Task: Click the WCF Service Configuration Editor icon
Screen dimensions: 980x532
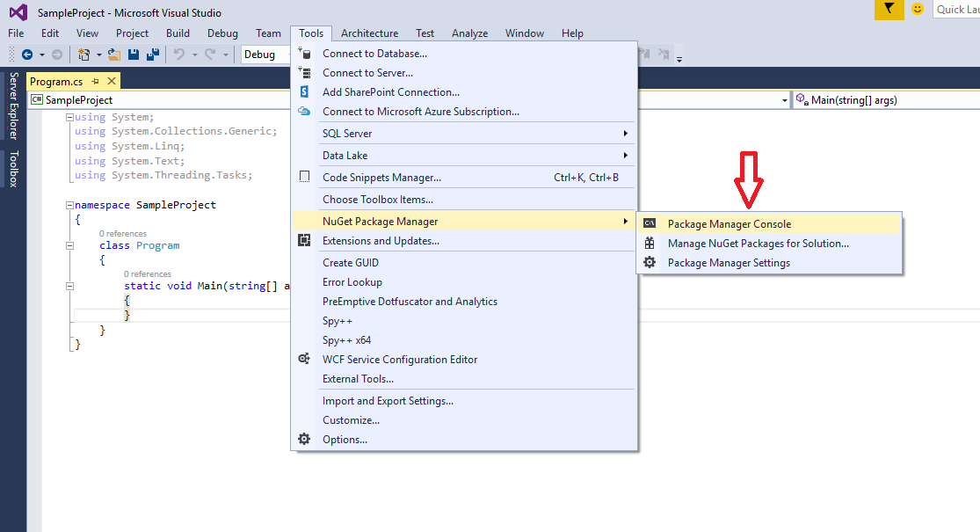Action: point(304,359)
